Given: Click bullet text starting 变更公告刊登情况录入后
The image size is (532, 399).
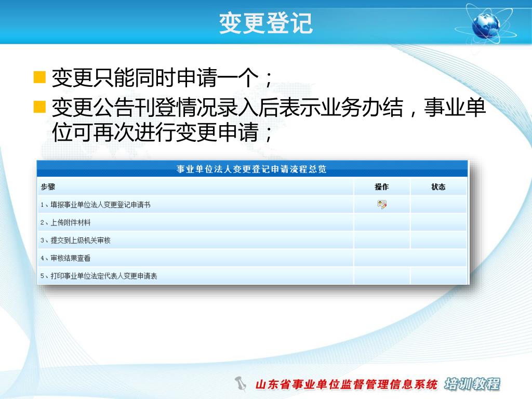Looking at the screenshot, I should pos(269,119).
